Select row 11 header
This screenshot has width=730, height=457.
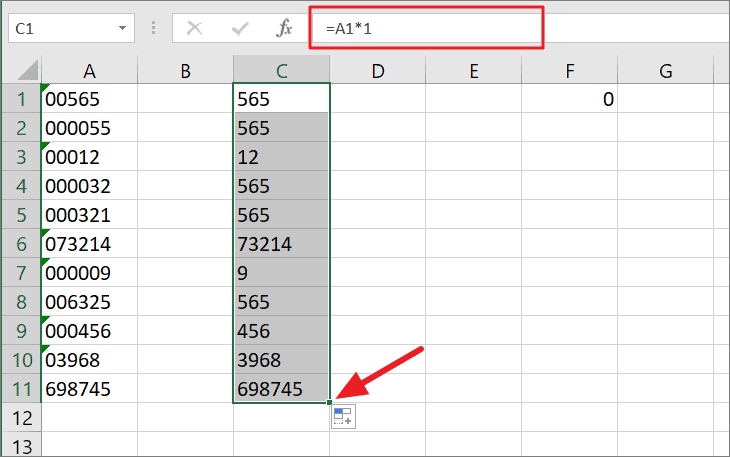(x=21, y=389)
